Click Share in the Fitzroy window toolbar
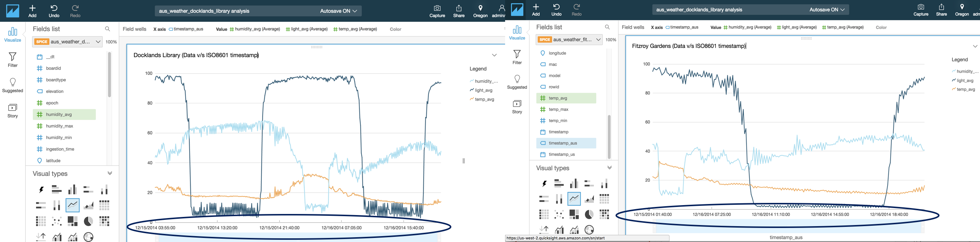The image size is (980, 242). (942, 10)
